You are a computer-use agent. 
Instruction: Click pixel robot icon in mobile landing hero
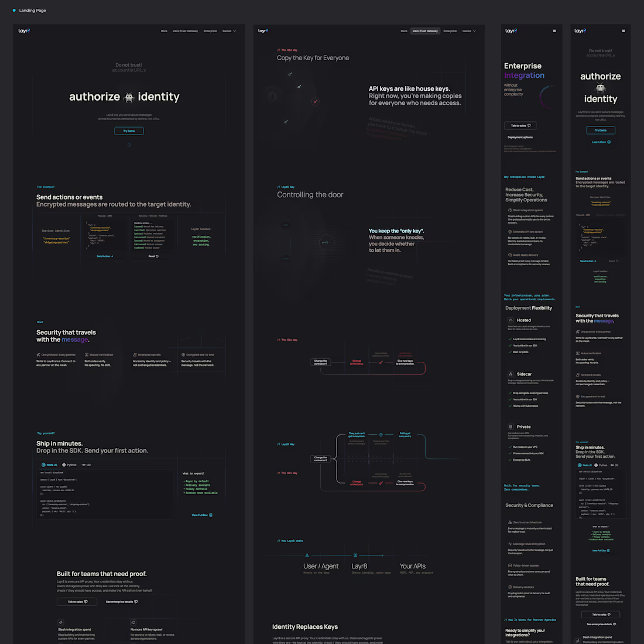click(x=600, y=87)
